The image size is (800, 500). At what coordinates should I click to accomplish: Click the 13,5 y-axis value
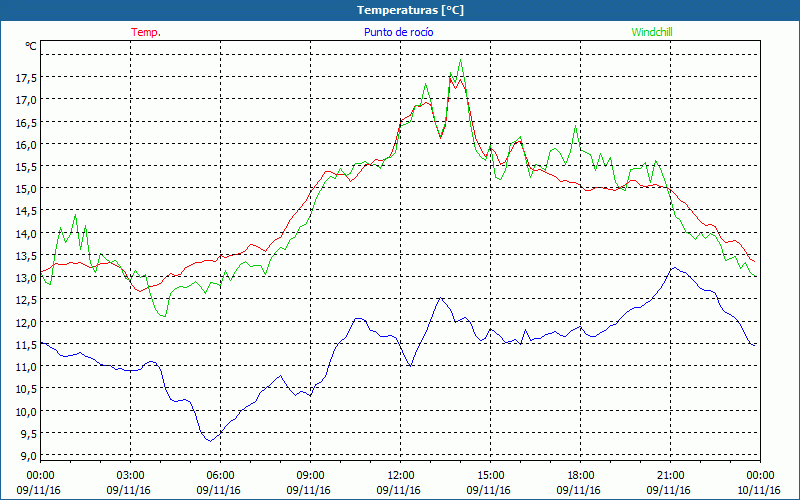26,256
